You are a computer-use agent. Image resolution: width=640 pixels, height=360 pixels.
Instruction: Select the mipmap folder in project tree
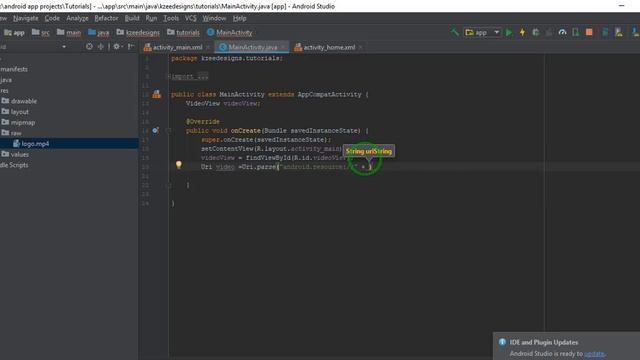click(x=18, y=122)
